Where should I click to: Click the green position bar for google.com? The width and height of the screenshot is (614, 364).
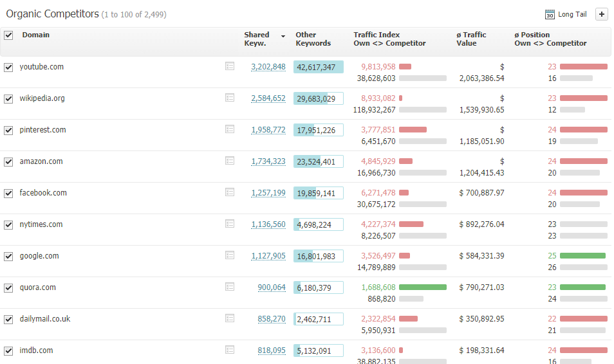tap(582, 255)
